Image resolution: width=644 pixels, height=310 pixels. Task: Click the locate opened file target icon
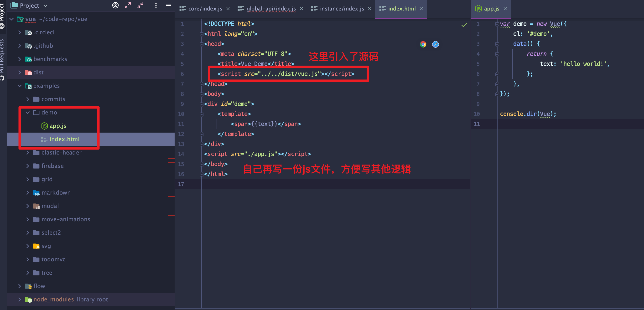115,5
